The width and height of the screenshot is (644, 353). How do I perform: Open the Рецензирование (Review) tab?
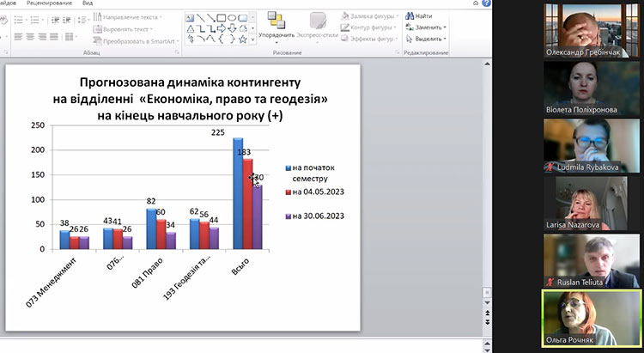(49, 3)
